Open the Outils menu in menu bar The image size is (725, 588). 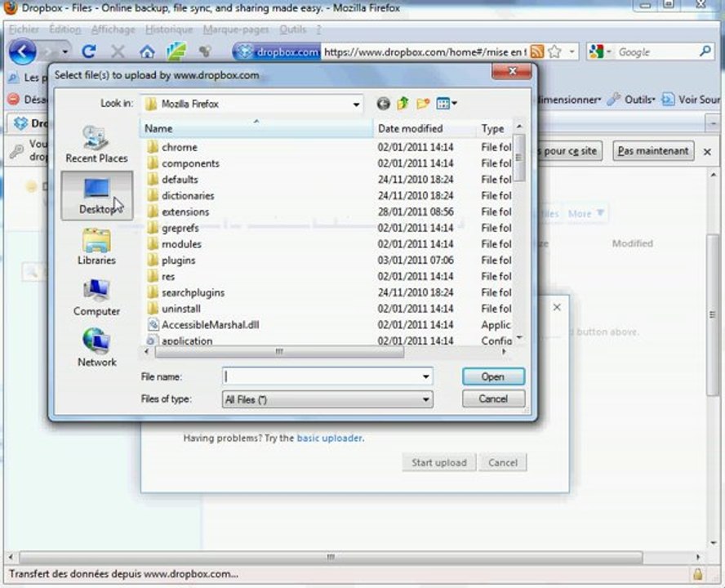tap(292, 29)
